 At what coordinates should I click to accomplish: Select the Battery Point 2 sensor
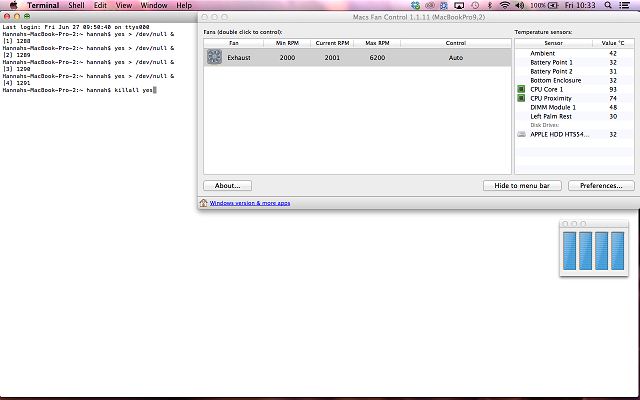pos(551,71)
